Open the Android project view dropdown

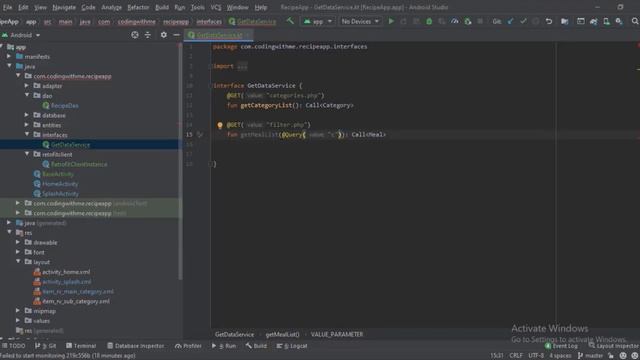[21, 35]
